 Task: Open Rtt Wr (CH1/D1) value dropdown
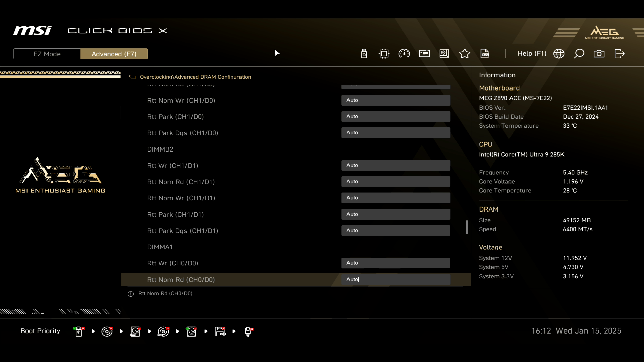[x=396, y=165]
